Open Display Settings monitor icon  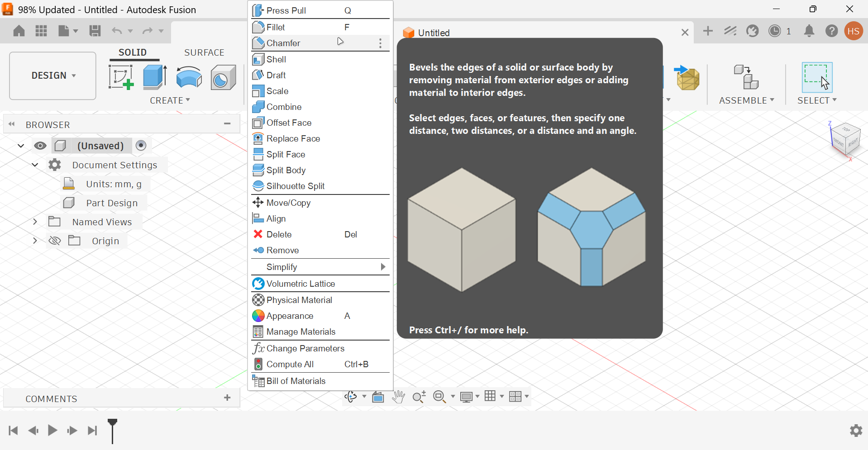(466, 397)
